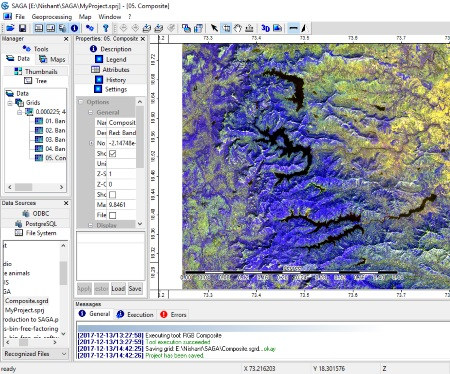Screen dimensions: 450x374
Task: Close the Data Sources panel
Action: pyautogui.click(x=66, y=203)
